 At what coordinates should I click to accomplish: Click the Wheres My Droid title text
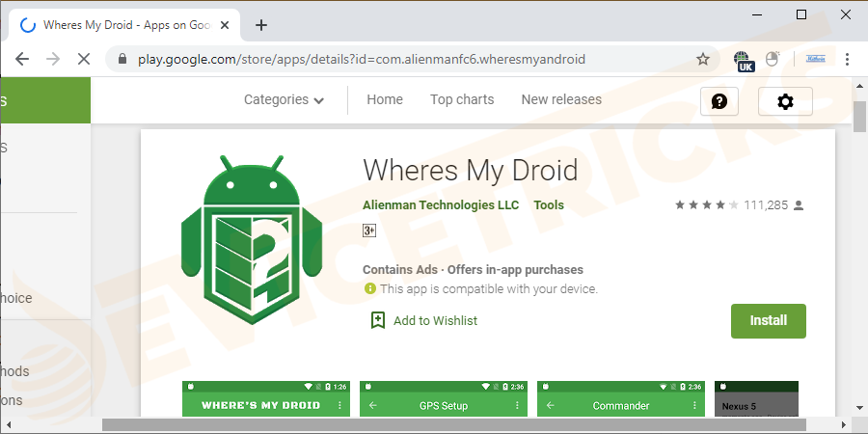[471, 170]
